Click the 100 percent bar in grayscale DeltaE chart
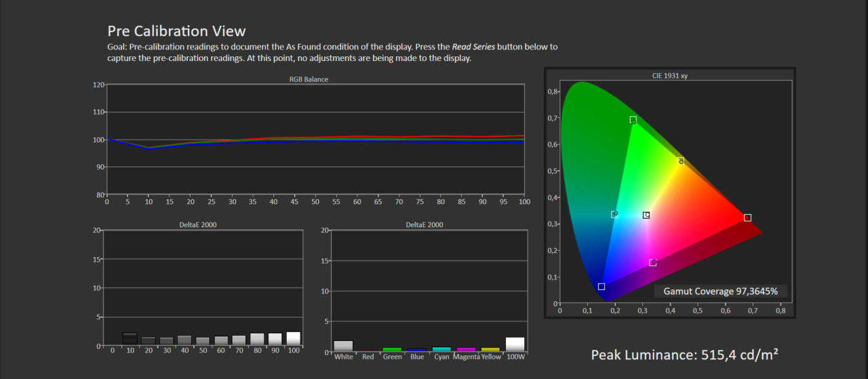Screen dimensions: 868x379 click(x=293, y=338)
